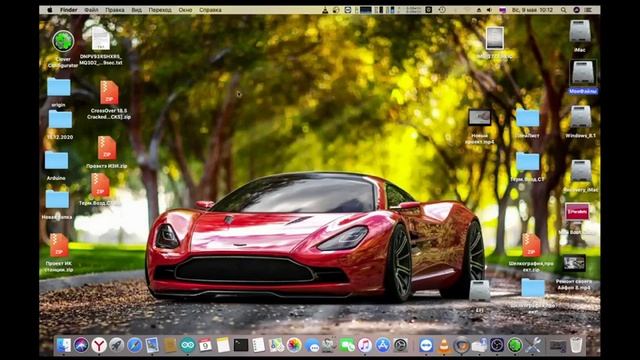Screen dimensions: 640x360
Task: Open the Вид menu
Action: click(x=137, y=10)
